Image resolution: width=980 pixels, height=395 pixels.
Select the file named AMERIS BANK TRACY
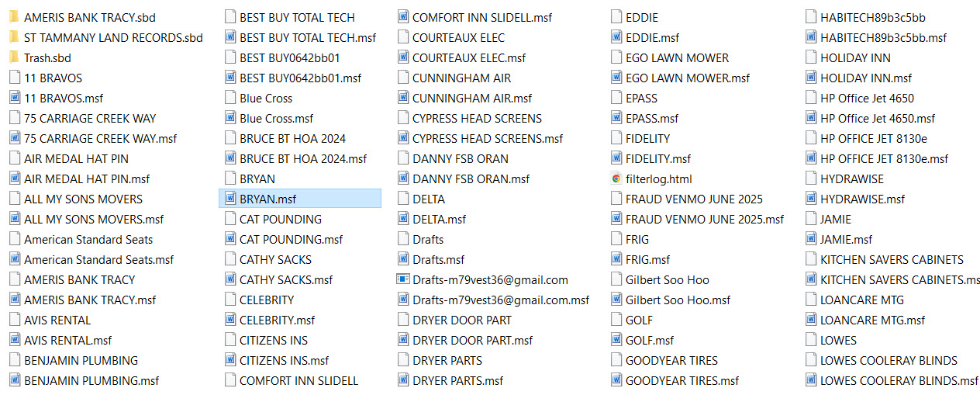click(79, 279)
